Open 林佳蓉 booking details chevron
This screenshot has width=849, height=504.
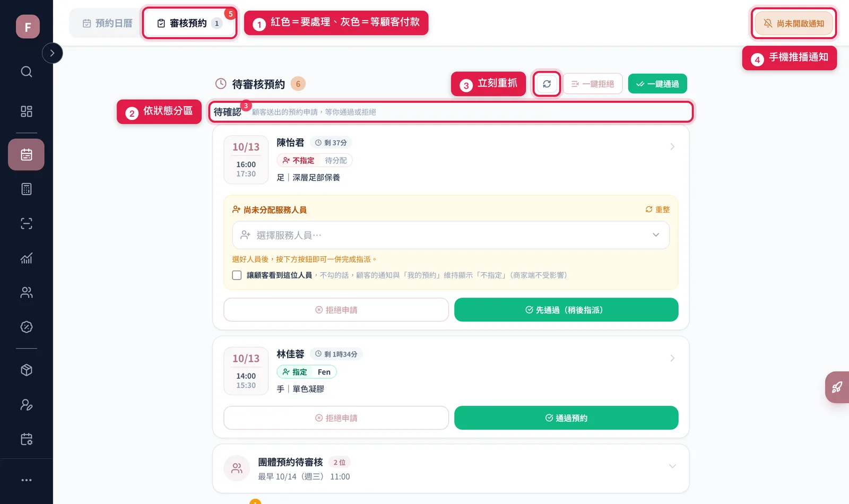pyautogui.click(x=672, y=358)
